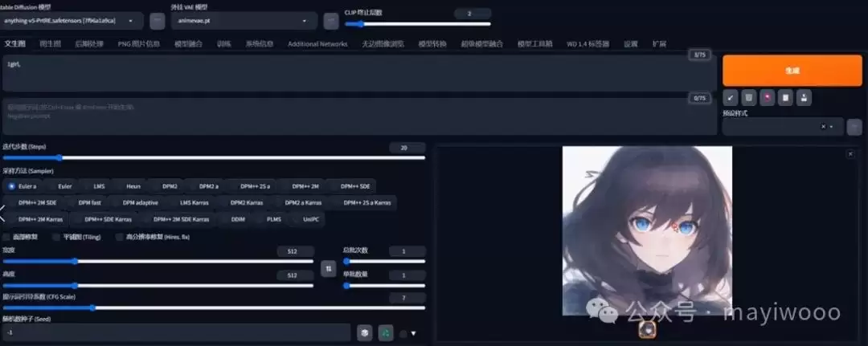Select the generated image thumbnail below the preview
Image resolution: width=868 pixels, height=346 pixels.
(647, 329)
